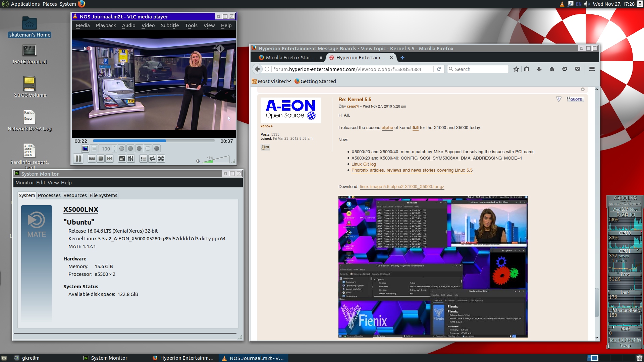Bookmark this page with star icon
Image resolution: width=644 pixels, height=362 pixels.
[x=516, y=69]
